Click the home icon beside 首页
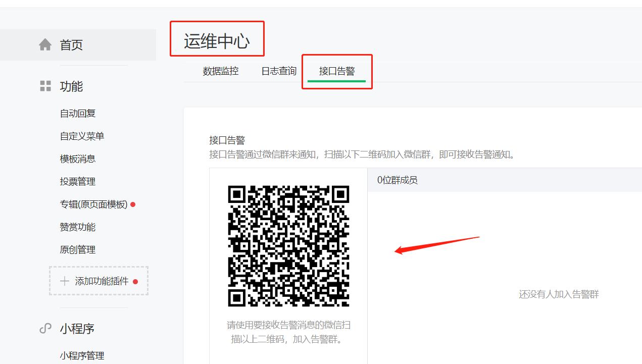This screenshot has width=642, height=364. click(45, 45)
